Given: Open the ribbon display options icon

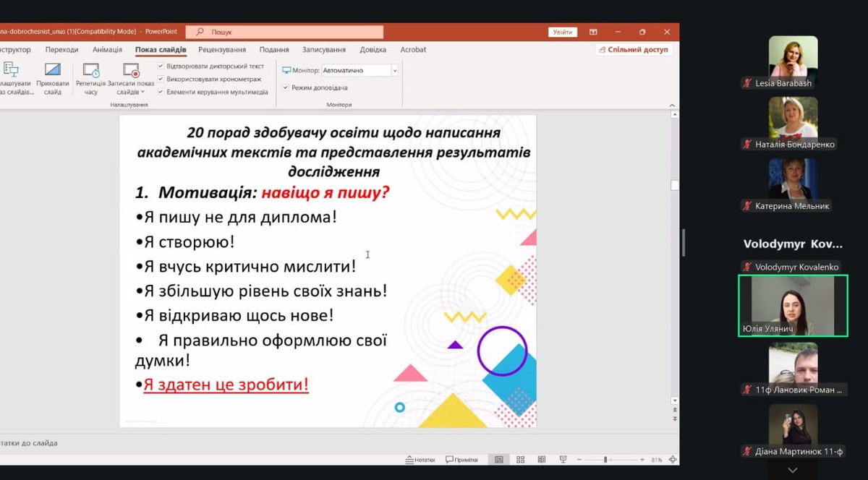Looking at the screenshot, I should tap(593, 32).
